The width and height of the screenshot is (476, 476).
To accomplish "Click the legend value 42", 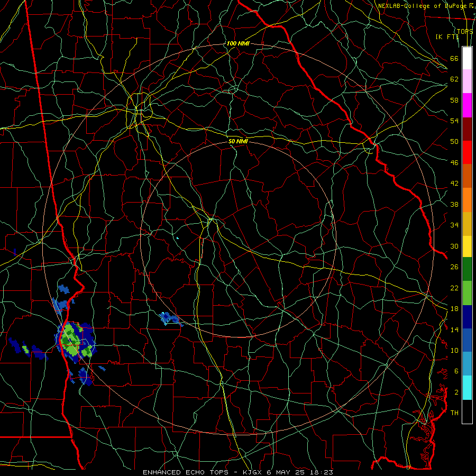I will [454, 184].
